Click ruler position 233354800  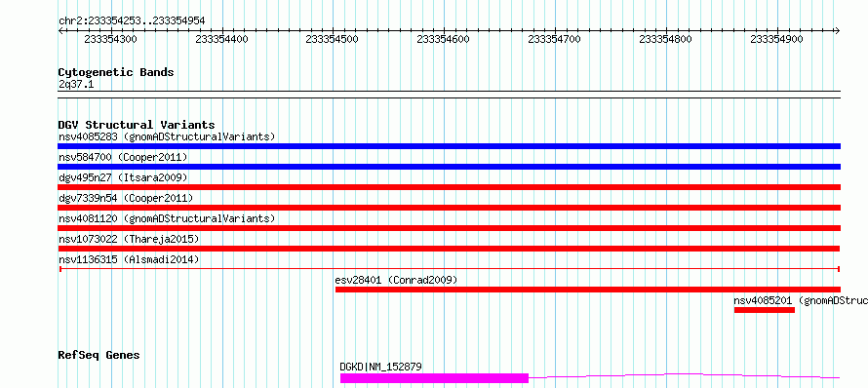tap(665, 39)
